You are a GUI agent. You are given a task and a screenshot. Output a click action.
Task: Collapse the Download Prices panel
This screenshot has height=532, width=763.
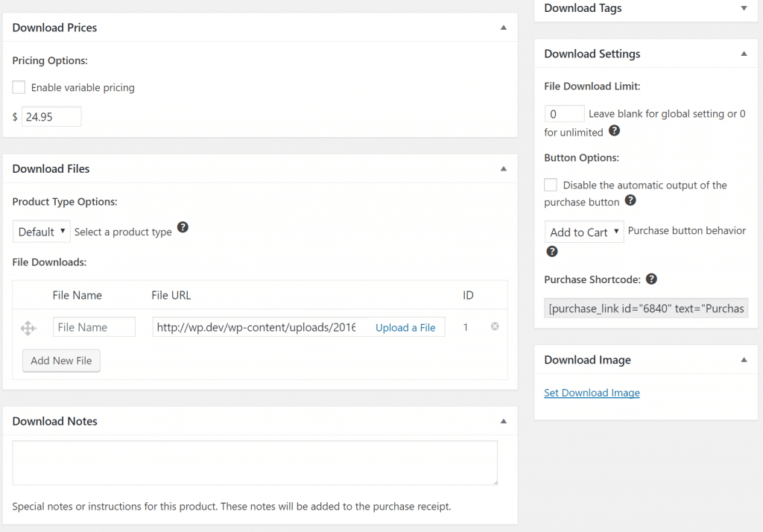503,28
